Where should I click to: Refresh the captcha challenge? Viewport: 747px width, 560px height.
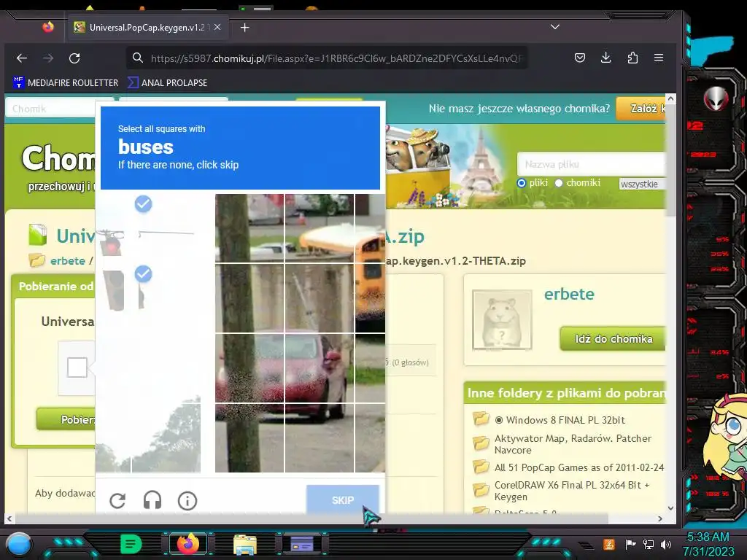click(x=117, y=500)
